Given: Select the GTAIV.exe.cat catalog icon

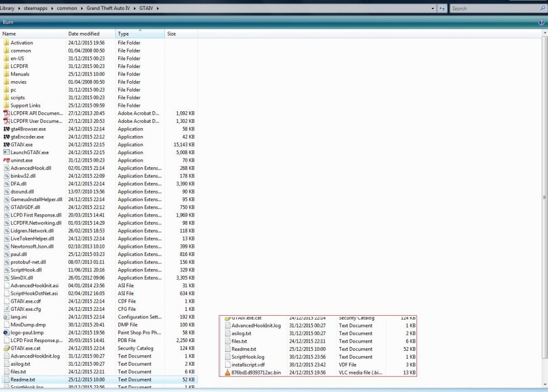Looking at the screenshot, I should tap(6, 348).
